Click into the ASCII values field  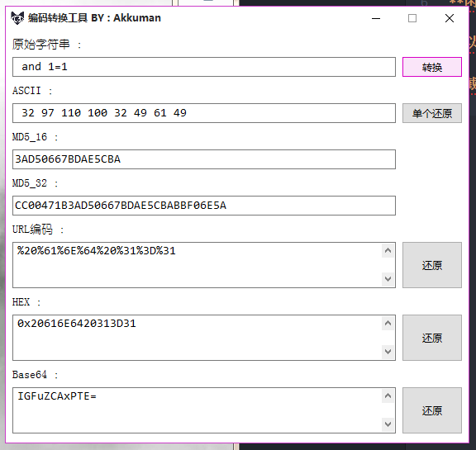pos(204,113)
